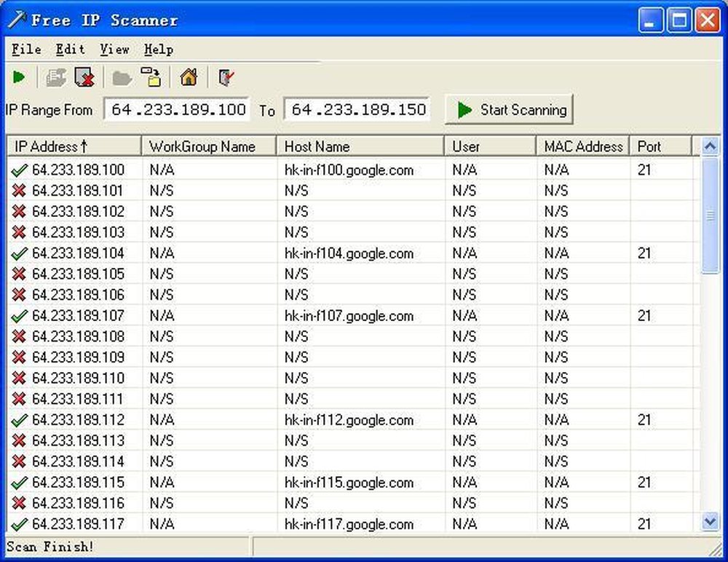Open the home page toolbar icon
This screenshot has height=562, width=728.
(x=188, y=77)
